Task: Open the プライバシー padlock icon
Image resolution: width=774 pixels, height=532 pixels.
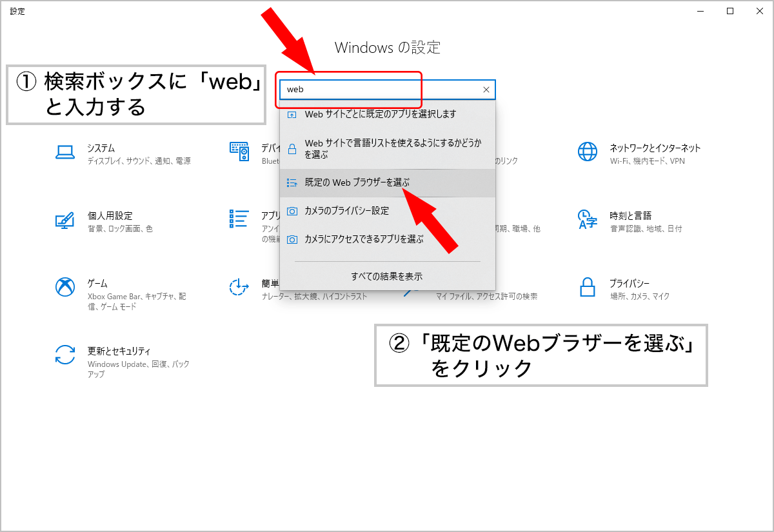Action: (587, 287)
